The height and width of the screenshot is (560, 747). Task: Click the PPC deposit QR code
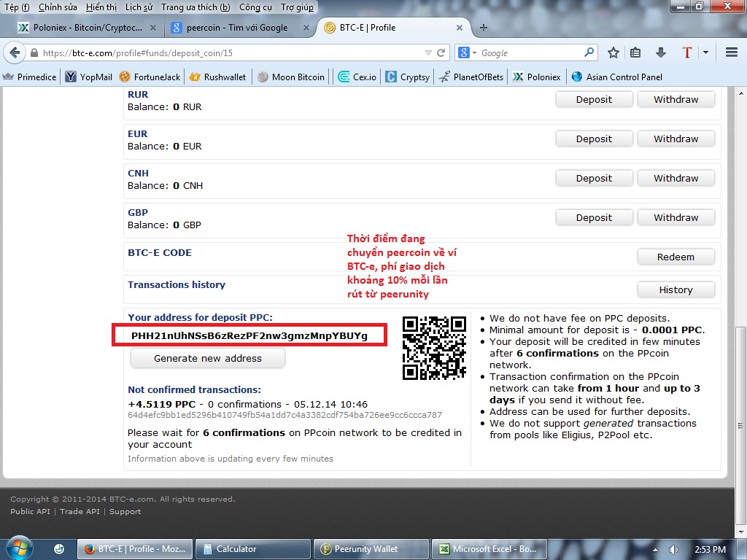434,348
